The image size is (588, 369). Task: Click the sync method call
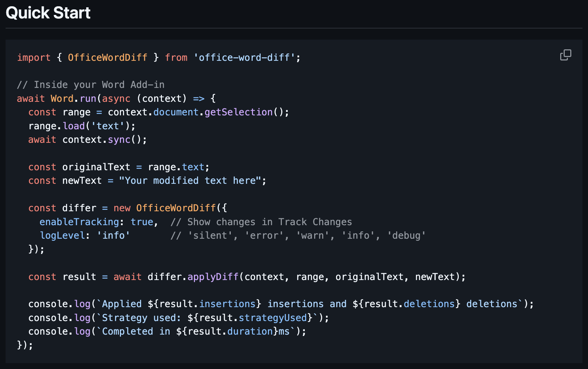[119, 140]
